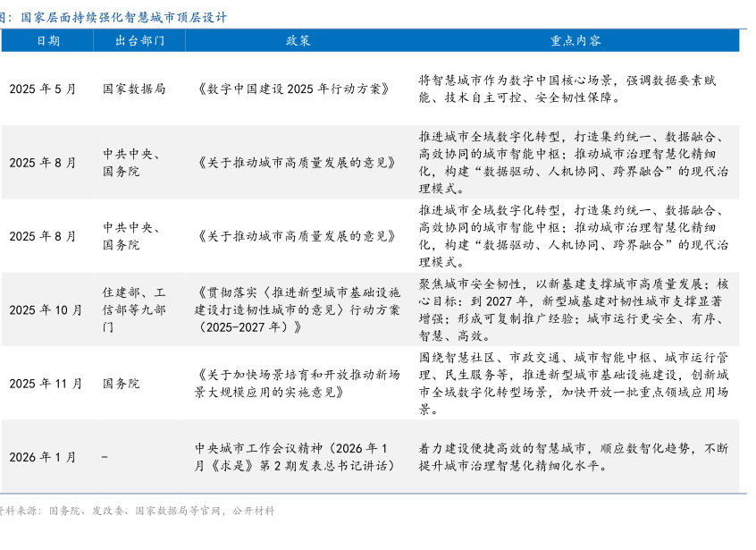Screen dimensions: 756x550
Task: Select the 国家数据局 department cell
Action: 134,89
